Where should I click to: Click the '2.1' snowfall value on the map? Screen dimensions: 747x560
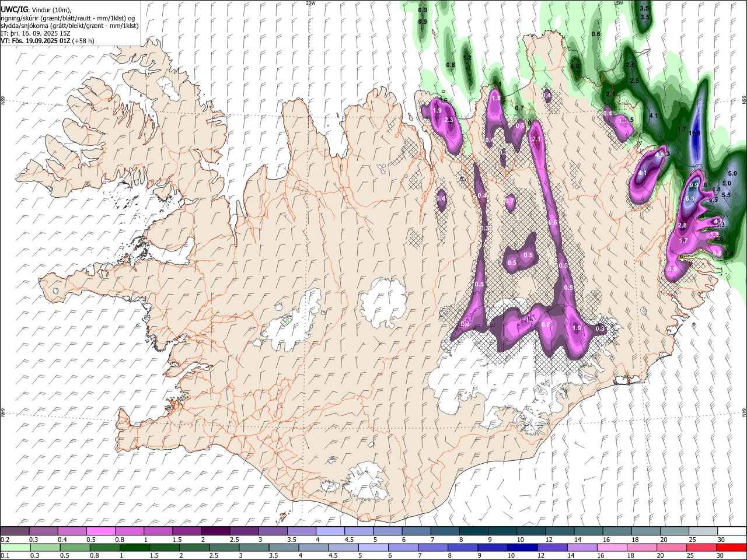point(537,139)
